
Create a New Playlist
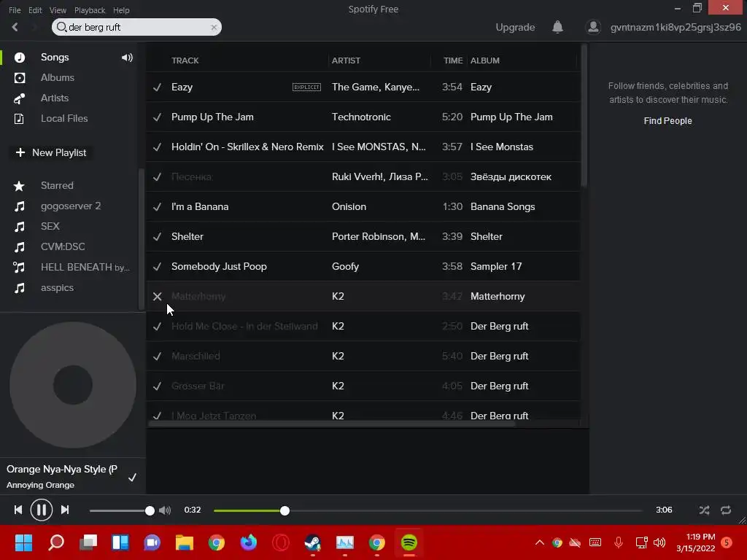(x=50, y=152)
